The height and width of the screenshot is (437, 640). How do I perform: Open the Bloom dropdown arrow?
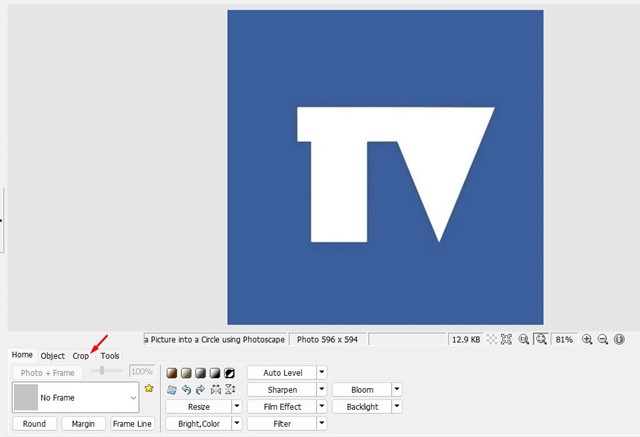pos(397,389)
